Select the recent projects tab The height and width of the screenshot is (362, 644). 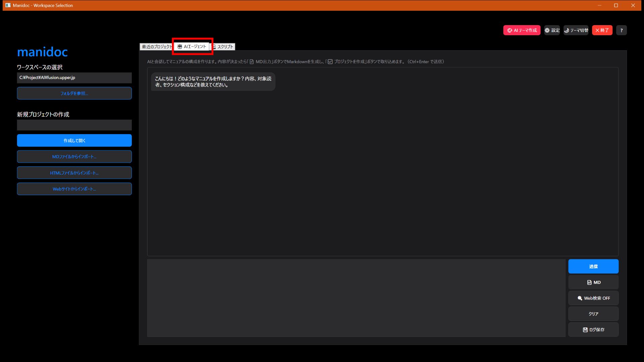(x=156, y=47)
